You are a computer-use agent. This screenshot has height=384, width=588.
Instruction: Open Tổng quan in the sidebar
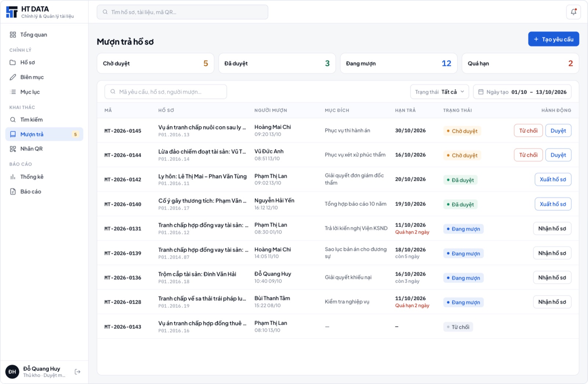click(x=44, y=35)
